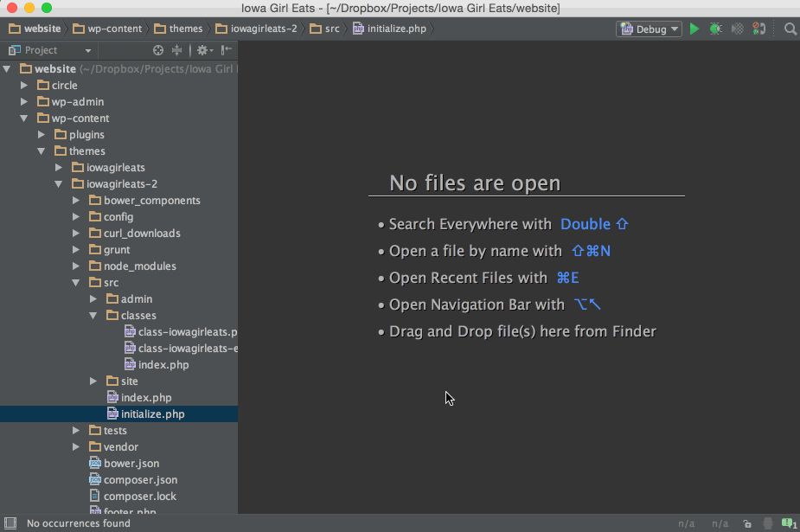Run with coverage icon in toolbar
Screen dimensions: 800x532
coord(737,29)
